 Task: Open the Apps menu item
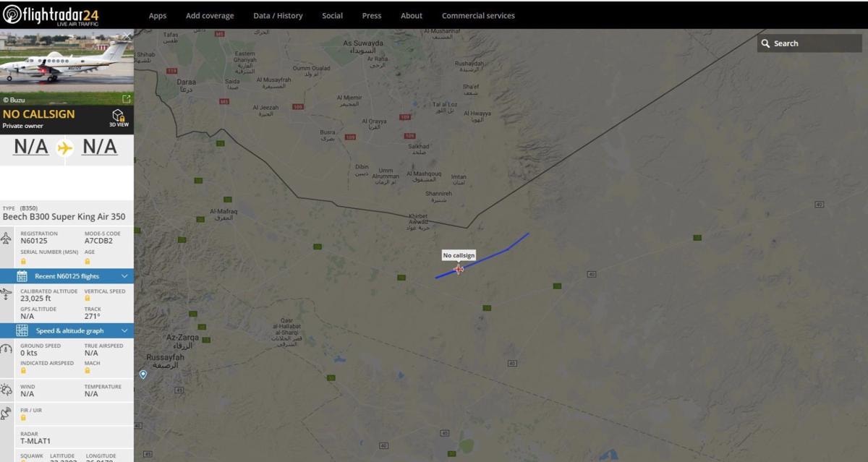[157, 15]
